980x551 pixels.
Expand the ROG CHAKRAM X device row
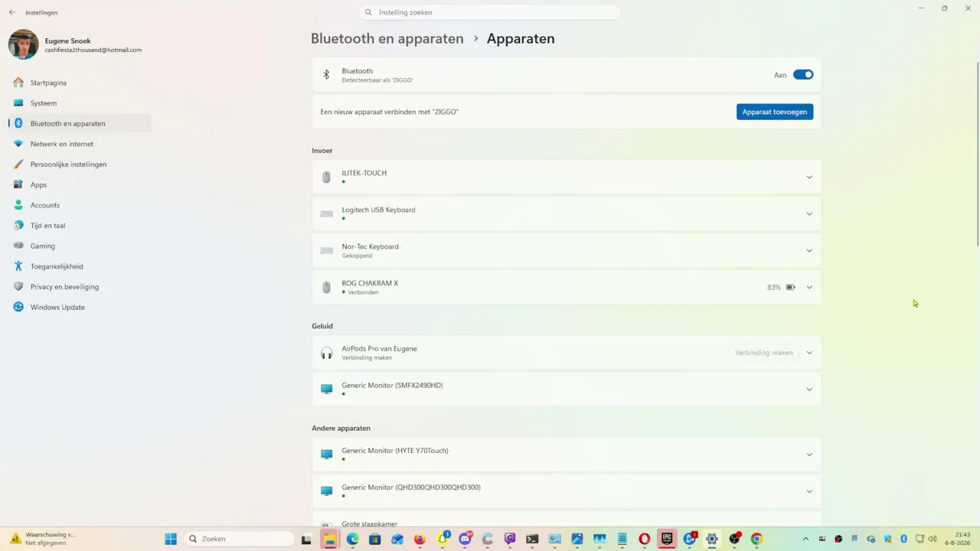point(809,287)
